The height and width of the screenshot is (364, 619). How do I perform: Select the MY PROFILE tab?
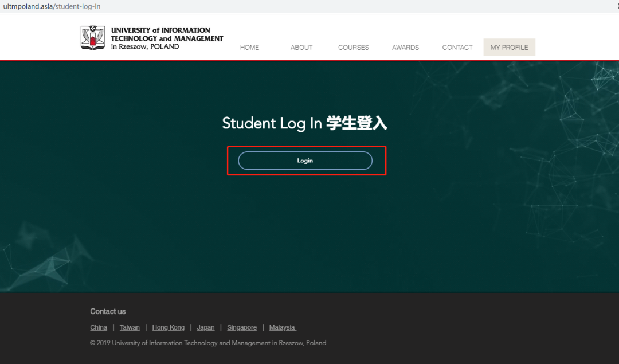pyautogui.click(x=510, y=48)
